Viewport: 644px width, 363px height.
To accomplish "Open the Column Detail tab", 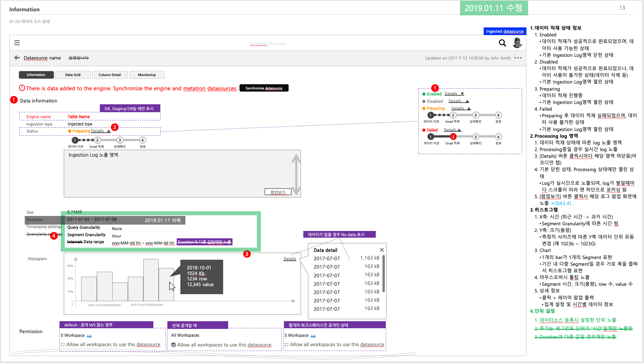I will click(110, 75).
